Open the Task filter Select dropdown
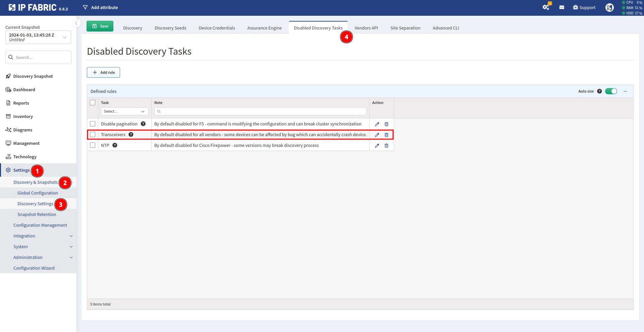 [x=124, y=111]
